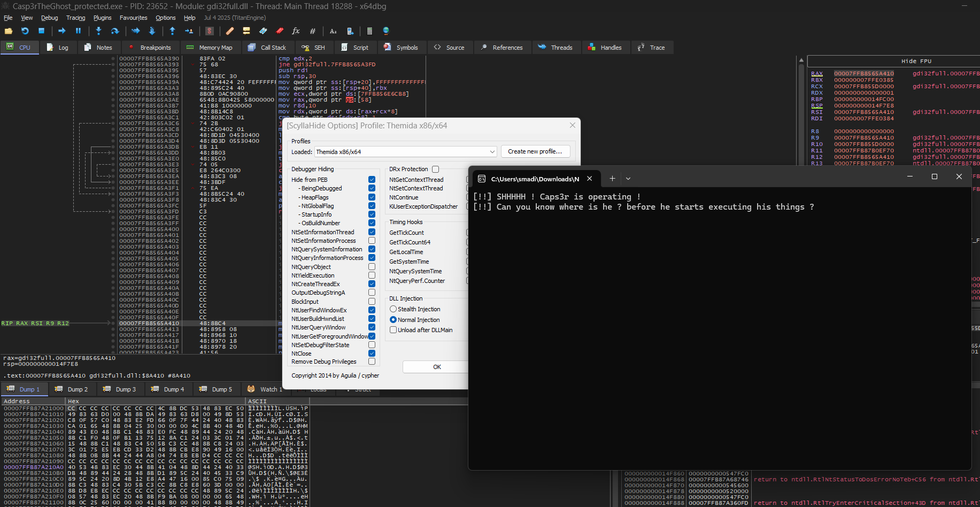Switch to the Symbols tab
980x507 pixels.
(x=401, y=48)
